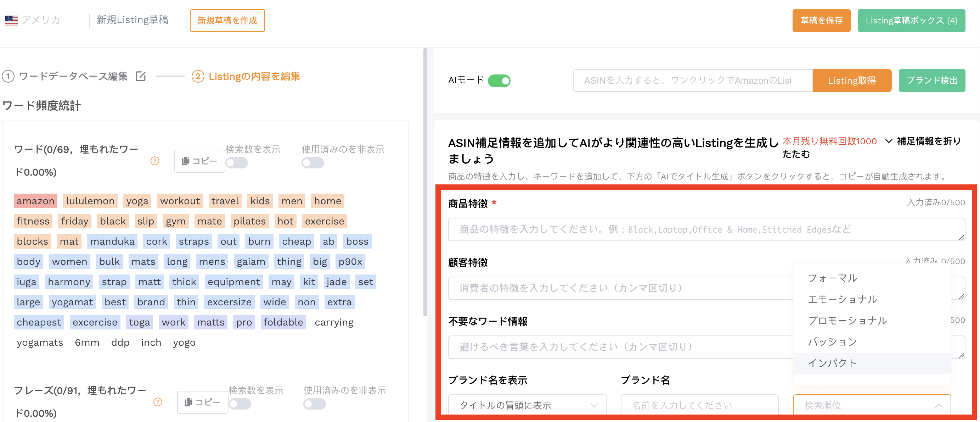
Task: Click the equipment word tag
Action: coord(233,282)
